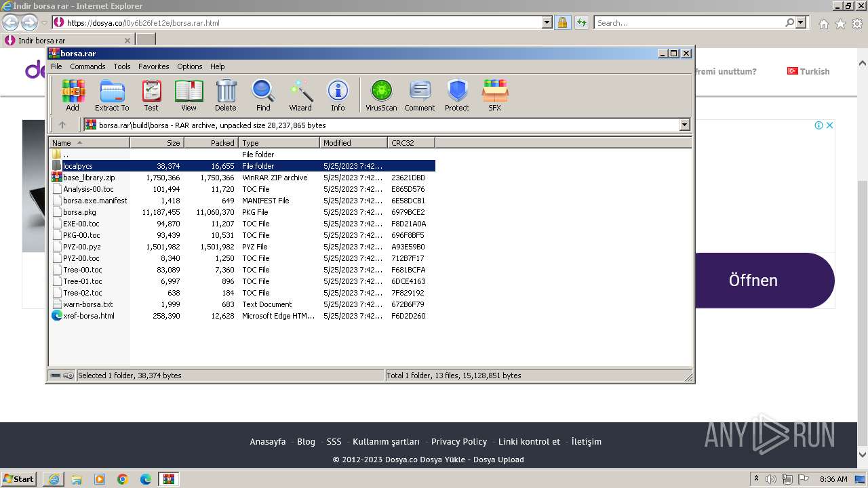868x488 pixels.
Task: Open the IE Tools gear icon
Action: coord(857,24)
